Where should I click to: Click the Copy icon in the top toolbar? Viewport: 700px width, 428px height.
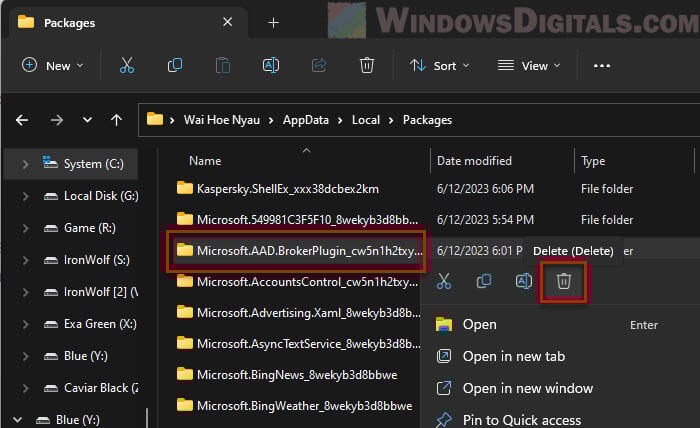pos(175,66)
